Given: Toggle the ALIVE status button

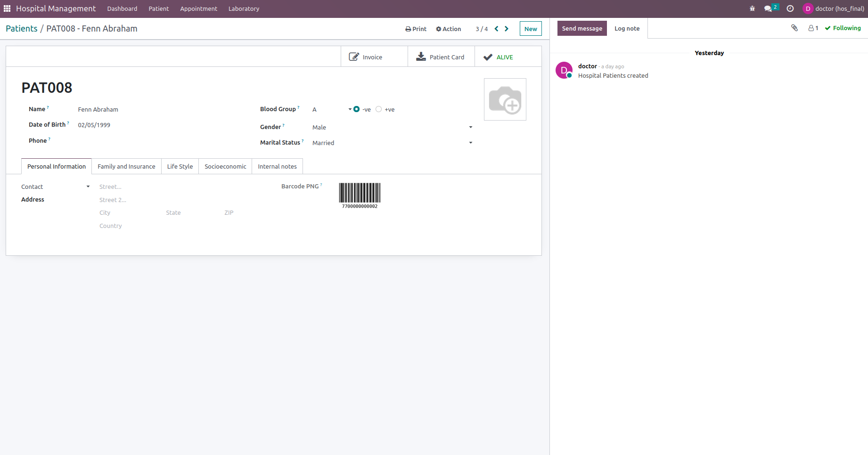Looking at the screenshot, I should point(508,57).
